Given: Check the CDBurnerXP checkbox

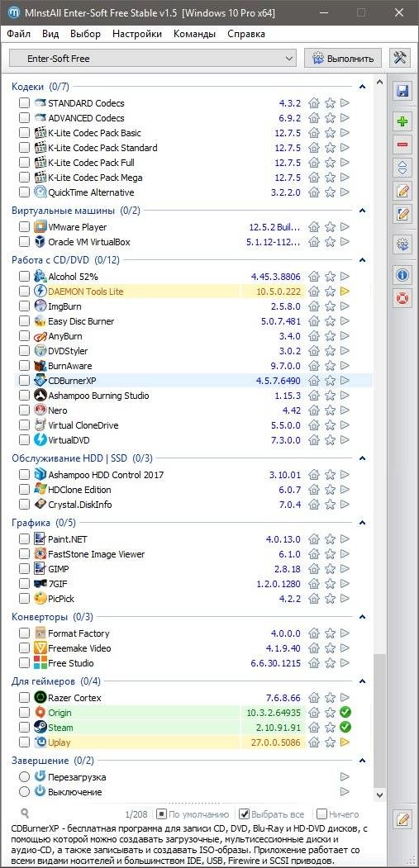Looking at the screenshot, I should [x=25, y=380].
